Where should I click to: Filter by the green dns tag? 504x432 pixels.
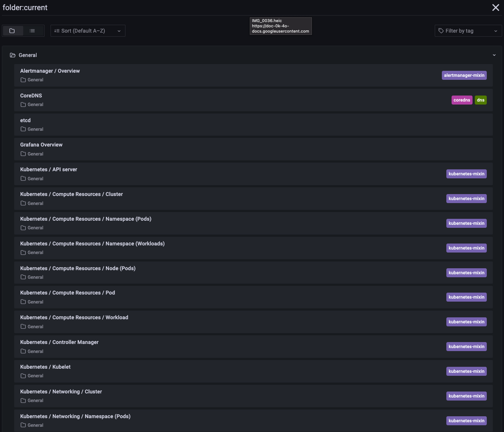point(480,100)
